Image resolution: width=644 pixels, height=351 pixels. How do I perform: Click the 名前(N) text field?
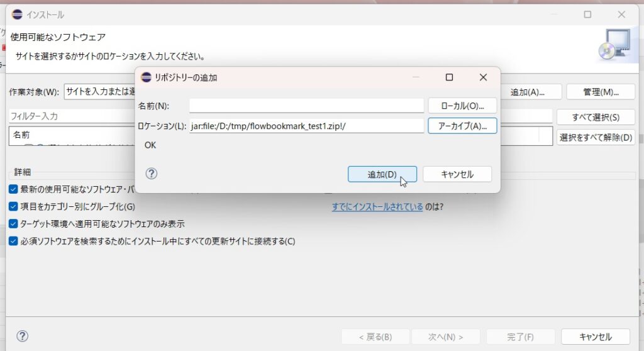click(x=306, y=106)
